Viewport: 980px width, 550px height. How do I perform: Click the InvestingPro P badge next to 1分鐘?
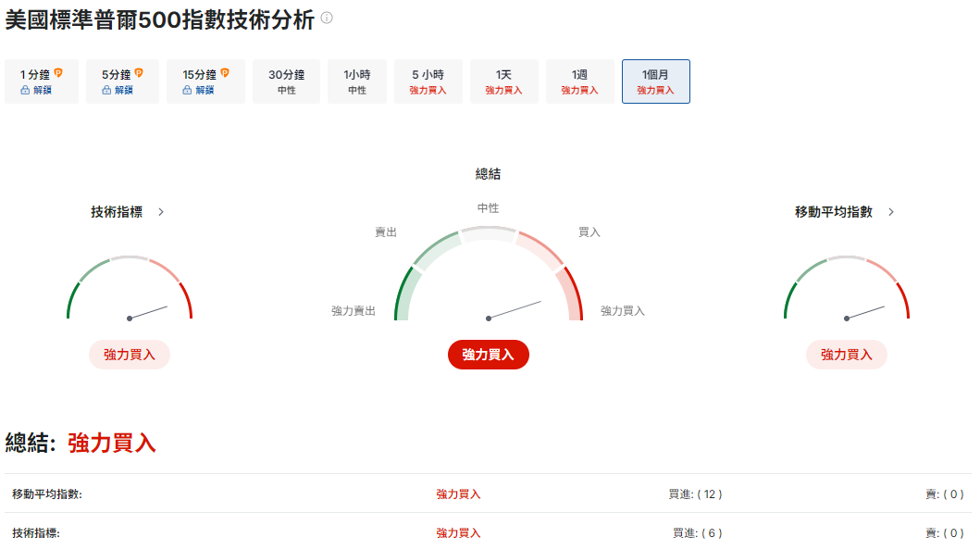(59, 72)
